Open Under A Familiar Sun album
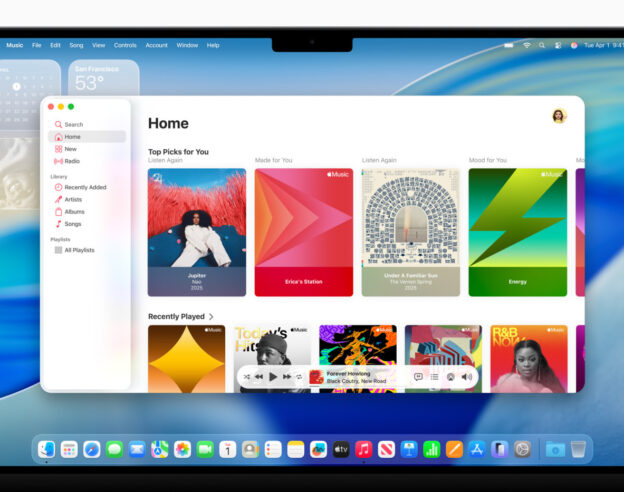624x492 pixels. click(411, 232)
